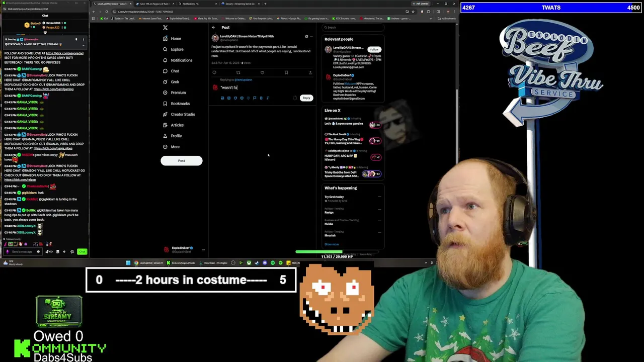Add a GIF in reply toolbar
This screenshot has width=644, height=362.
pos(228,98)
